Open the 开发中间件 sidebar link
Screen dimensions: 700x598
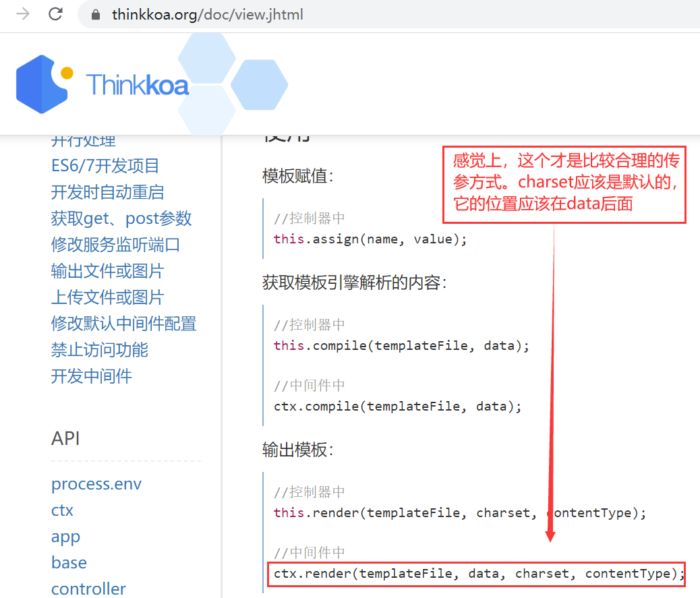coord(91,376)
